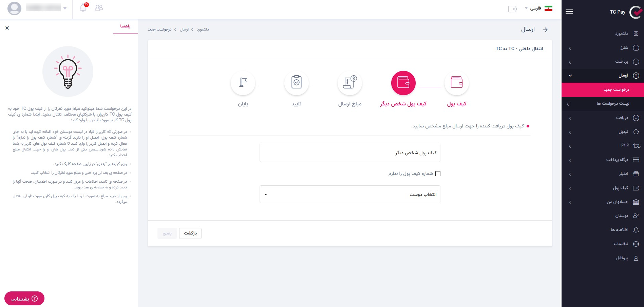
Task: Open the فارسی language dropdown
Action: click(533, 8)
